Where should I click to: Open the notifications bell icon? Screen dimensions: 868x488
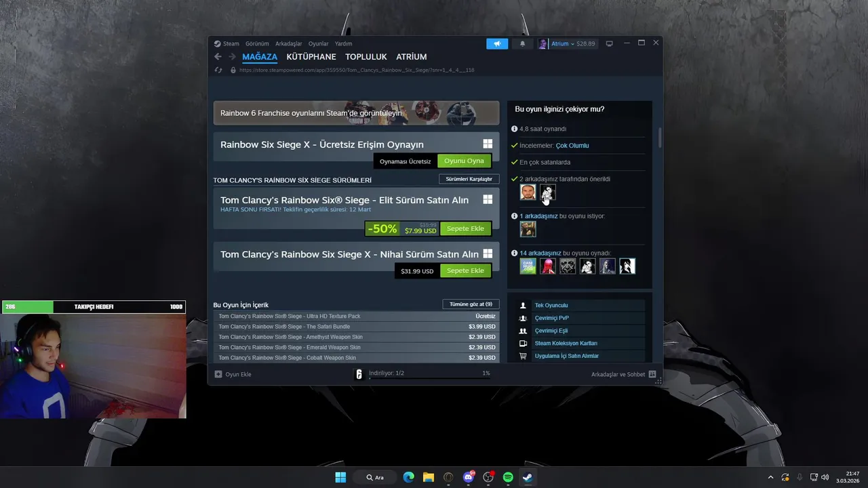tap(522, 43)
